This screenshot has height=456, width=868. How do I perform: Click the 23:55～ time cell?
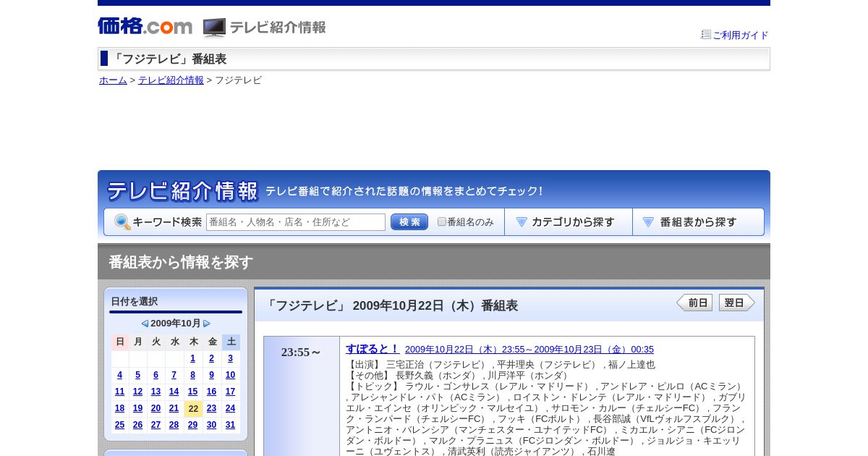pyautogui.click(x=302, y=396)
